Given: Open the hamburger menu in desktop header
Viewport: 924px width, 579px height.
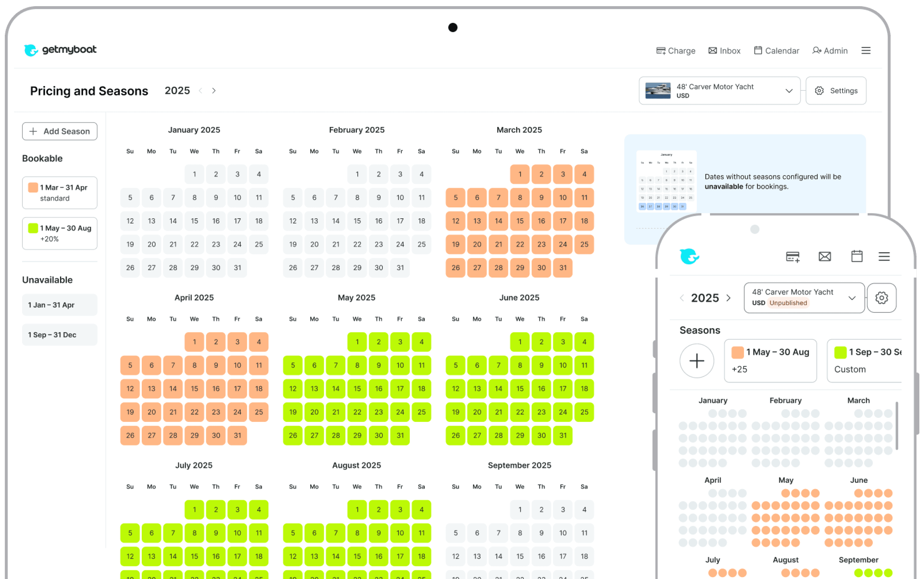Looking at the screenshot, I should click(866, 51).
